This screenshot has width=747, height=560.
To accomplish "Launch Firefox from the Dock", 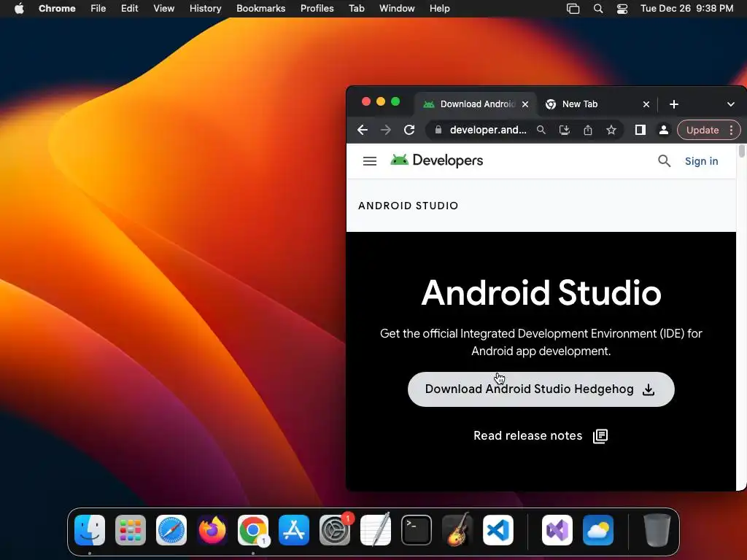I will (x=212, y=530).
